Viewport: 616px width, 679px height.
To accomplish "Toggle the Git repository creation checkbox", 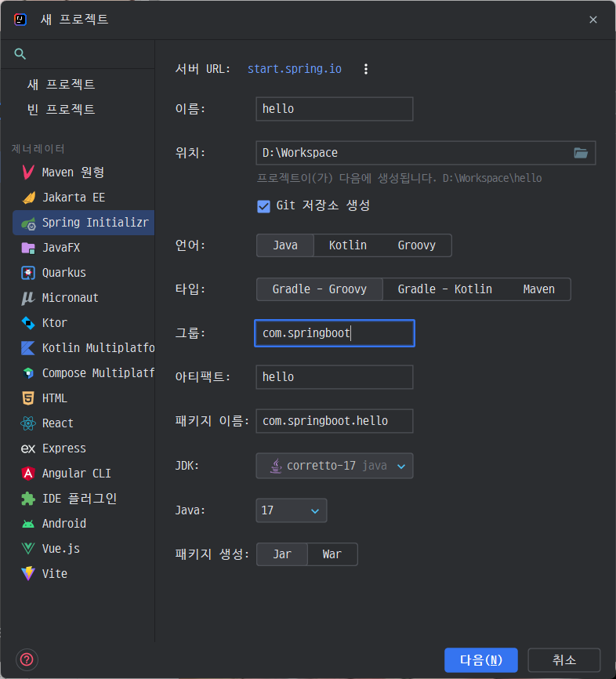I will tap(263, 206).
